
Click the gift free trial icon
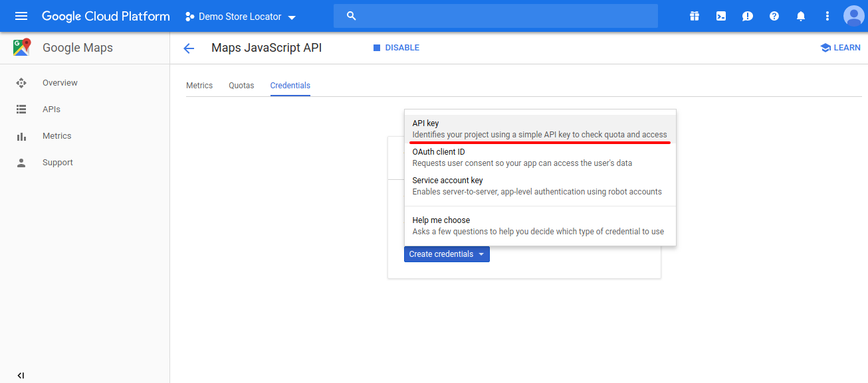click(695, 16)
